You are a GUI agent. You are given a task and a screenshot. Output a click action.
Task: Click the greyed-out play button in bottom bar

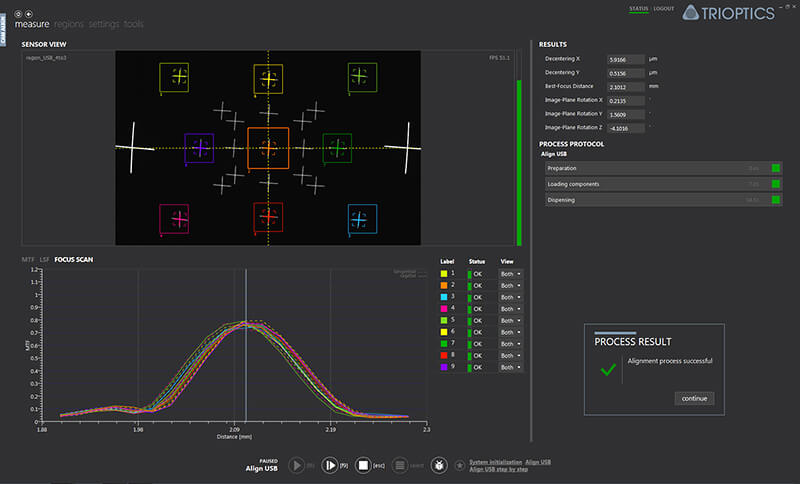[x=297, y=465]
